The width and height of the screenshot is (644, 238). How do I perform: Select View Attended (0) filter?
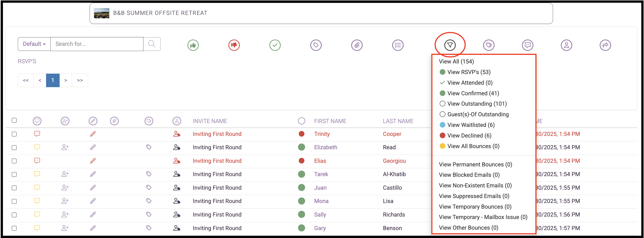(x=466, y=83)
